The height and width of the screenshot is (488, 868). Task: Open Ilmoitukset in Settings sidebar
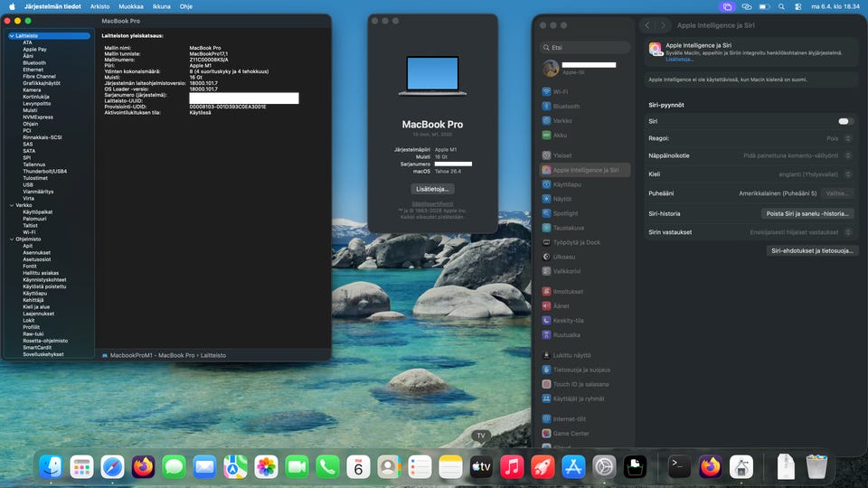585,291
